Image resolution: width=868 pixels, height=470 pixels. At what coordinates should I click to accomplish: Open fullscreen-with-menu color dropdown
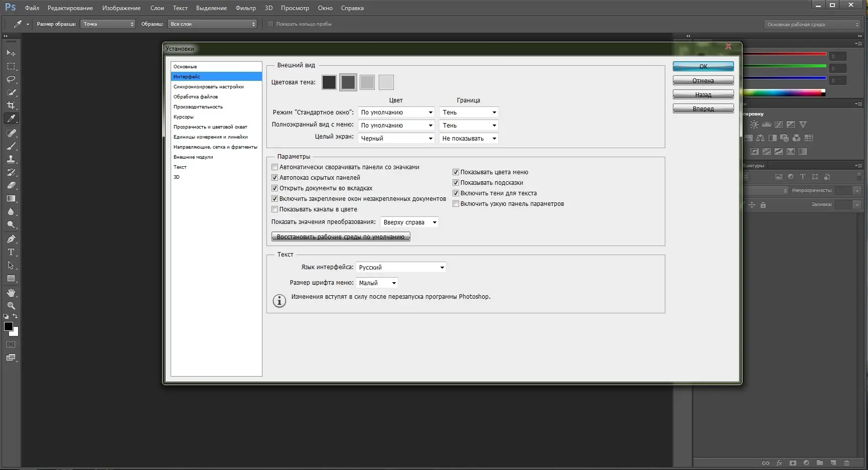click(396, 126)
